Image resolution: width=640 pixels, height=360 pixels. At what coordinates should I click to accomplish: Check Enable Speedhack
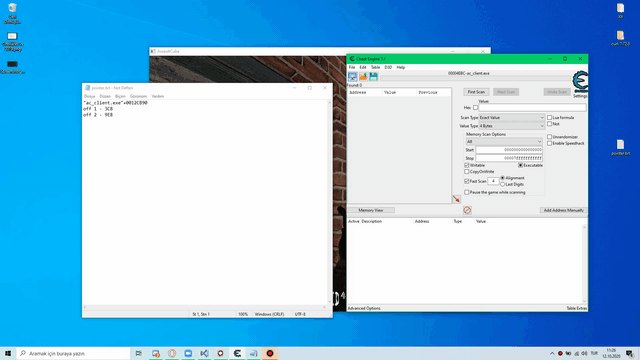pos(549,143)
